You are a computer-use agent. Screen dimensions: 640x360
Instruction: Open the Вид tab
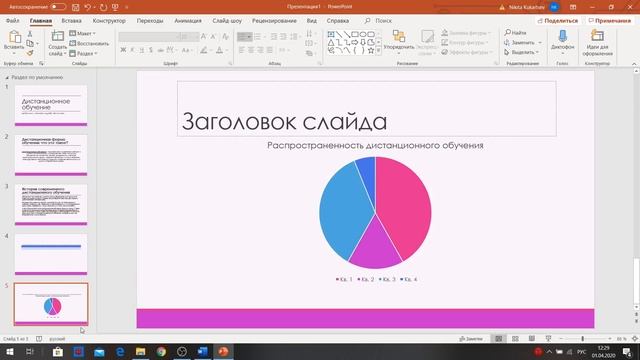311,20
